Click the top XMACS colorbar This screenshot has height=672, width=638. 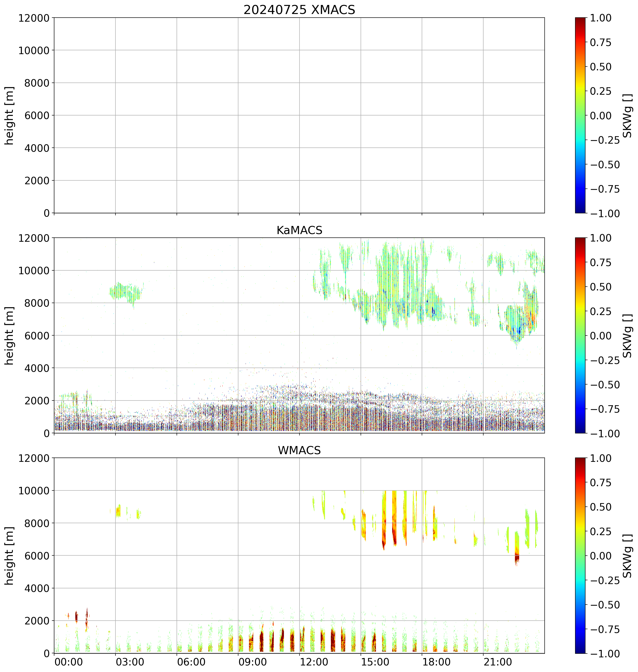580,115
